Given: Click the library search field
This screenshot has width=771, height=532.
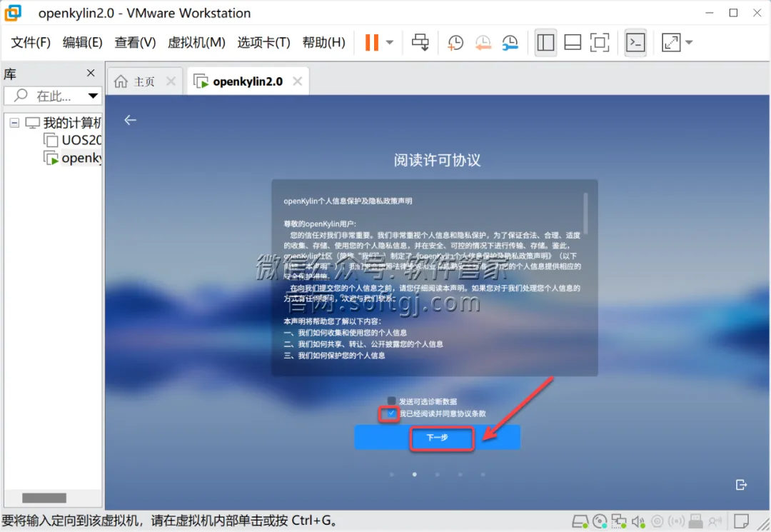Looking at the screenshot, I should pyautogui.click(x=53, y=96).
